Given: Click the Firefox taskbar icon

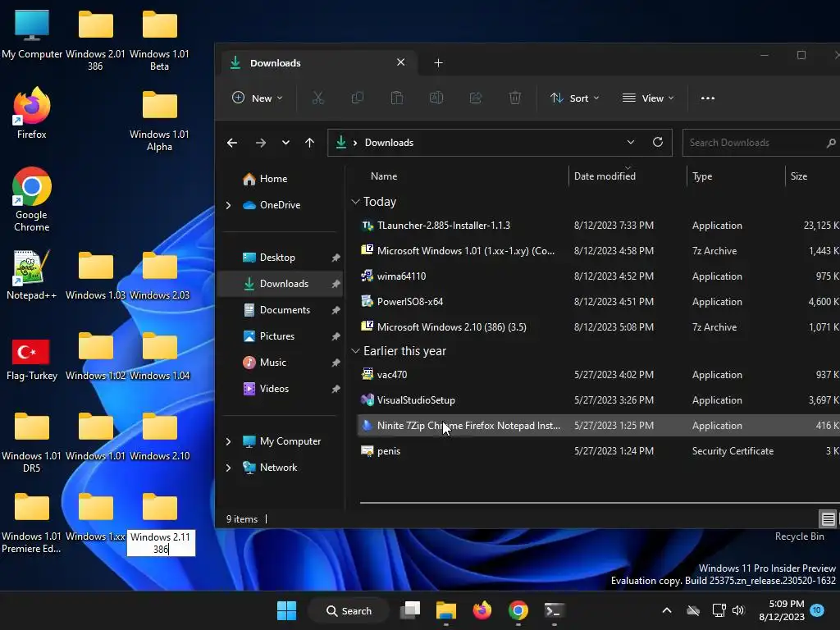Looking at the screenshot, I should [482, 610].
